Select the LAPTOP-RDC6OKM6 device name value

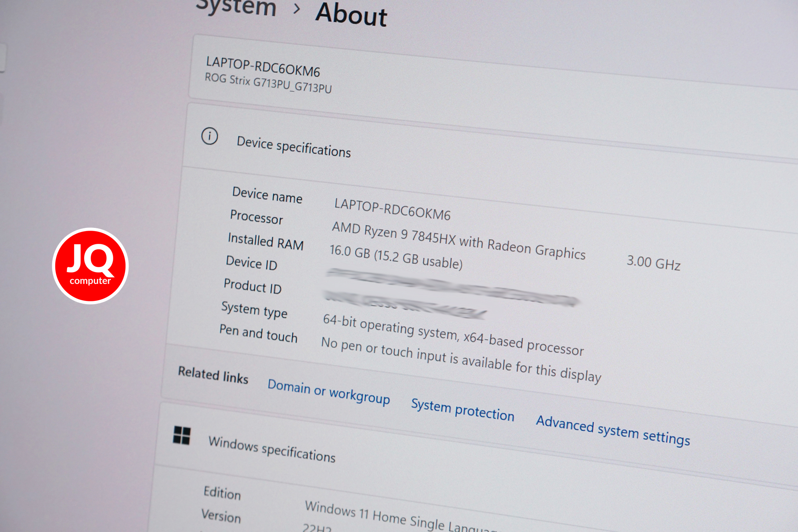tap(392, 209)
